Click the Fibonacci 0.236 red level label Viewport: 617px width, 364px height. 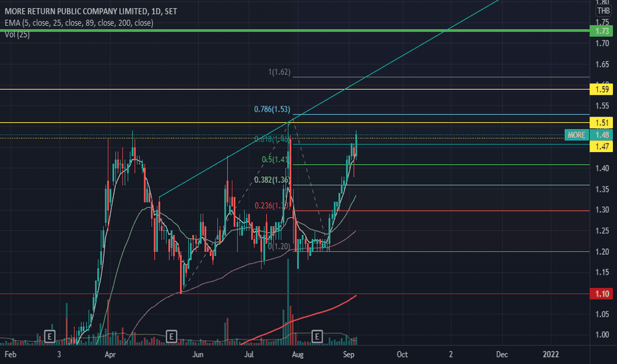[x=272, y=205]
